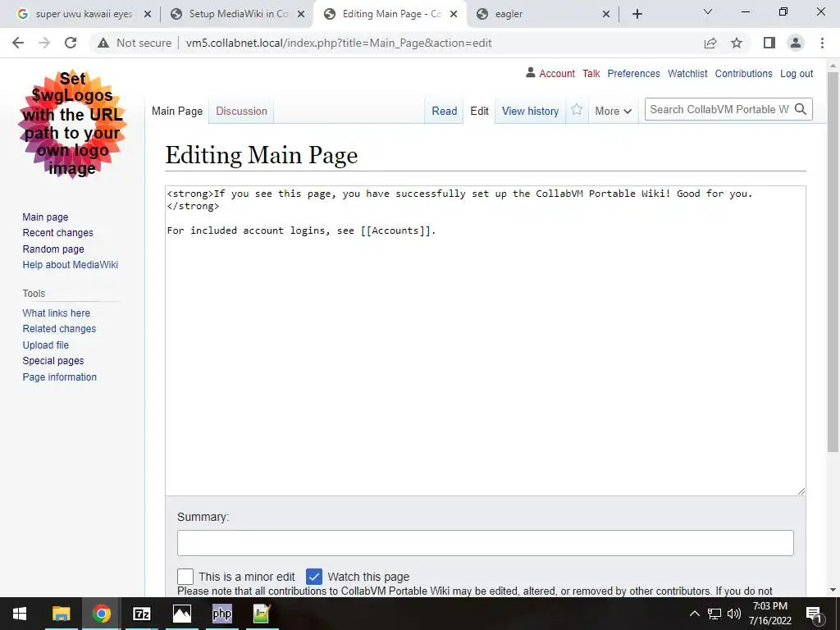Screen dimensions: 840x630
Task: Click the volume speaker tray icon
Action: point(734,614)
